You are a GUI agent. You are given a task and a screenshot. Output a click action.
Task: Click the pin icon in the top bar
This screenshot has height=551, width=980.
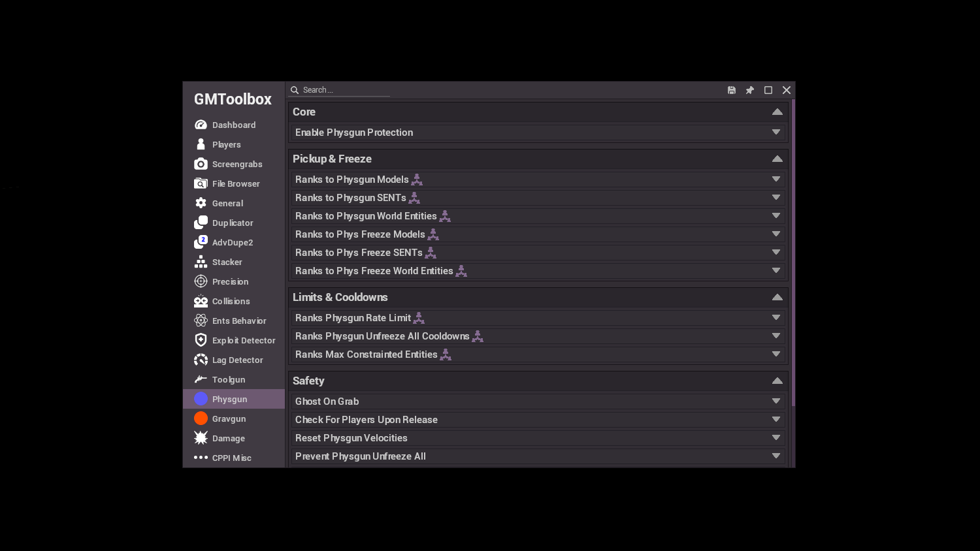pyautogui.click(x=750, y=90)
